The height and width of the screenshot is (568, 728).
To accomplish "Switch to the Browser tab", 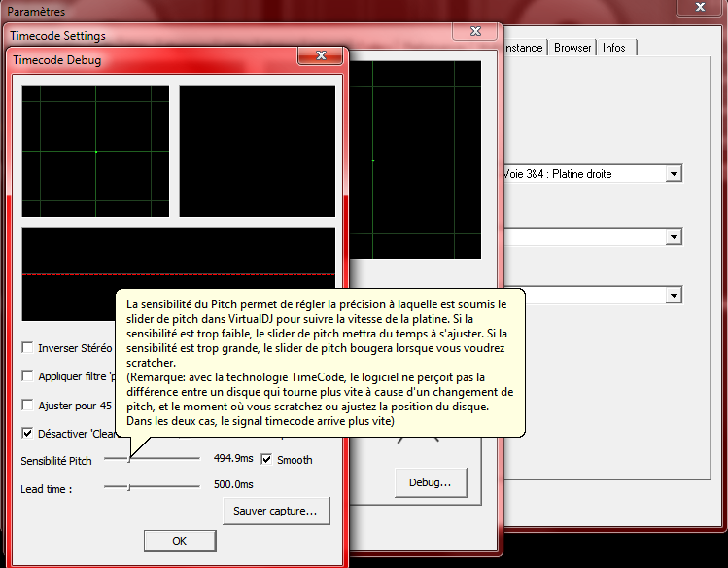I will (x=572, y=48).
